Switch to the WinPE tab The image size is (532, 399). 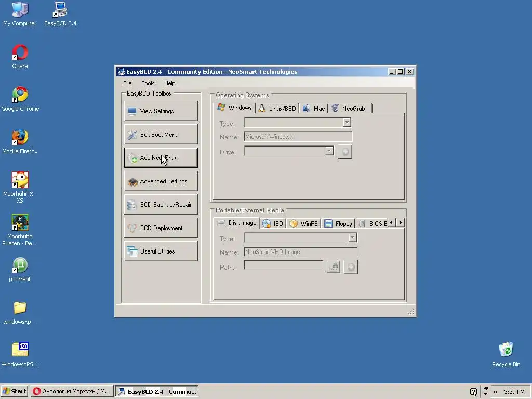[303, 223]
